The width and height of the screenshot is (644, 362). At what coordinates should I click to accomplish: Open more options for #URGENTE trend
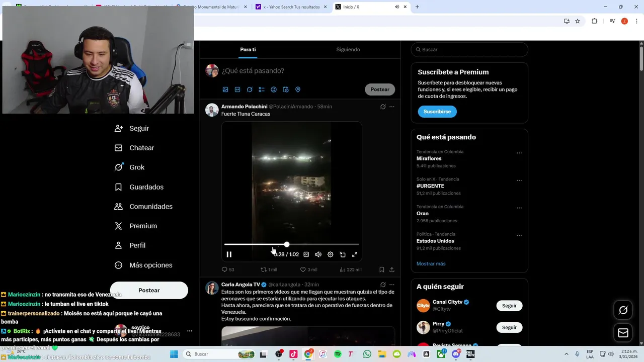519,180
